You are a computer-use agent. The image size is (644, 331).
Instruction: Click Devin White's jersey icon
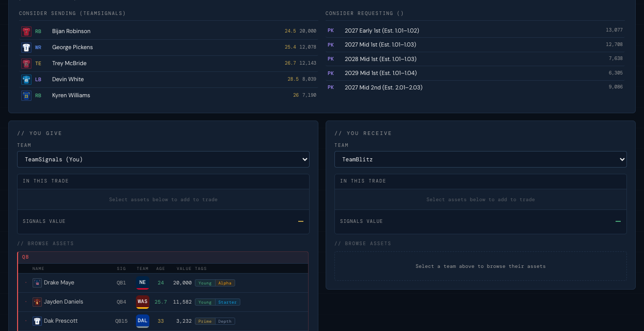coord(26,80)
